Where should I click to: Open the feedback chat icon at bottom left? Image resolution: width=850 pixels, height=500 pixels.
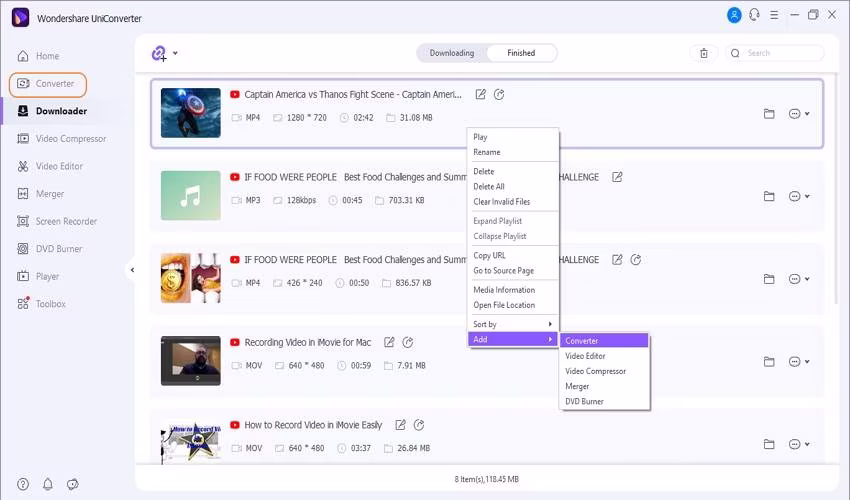[73, 484]
